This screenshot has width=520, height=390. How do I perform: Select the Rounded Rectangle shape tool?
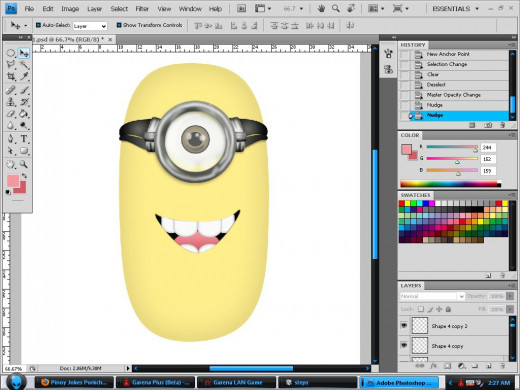point(24,151)
